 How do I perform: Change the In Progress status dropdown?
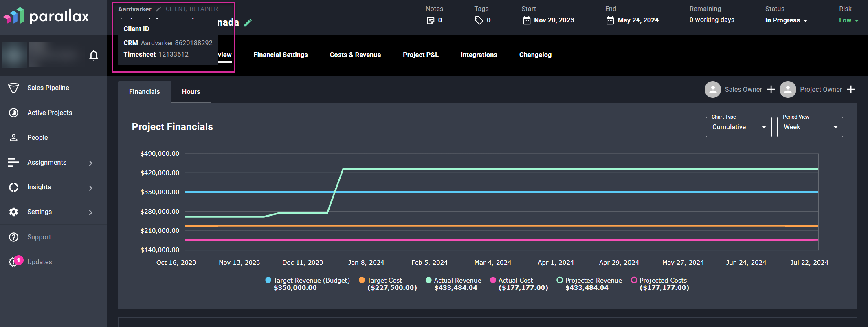point(787,20)
